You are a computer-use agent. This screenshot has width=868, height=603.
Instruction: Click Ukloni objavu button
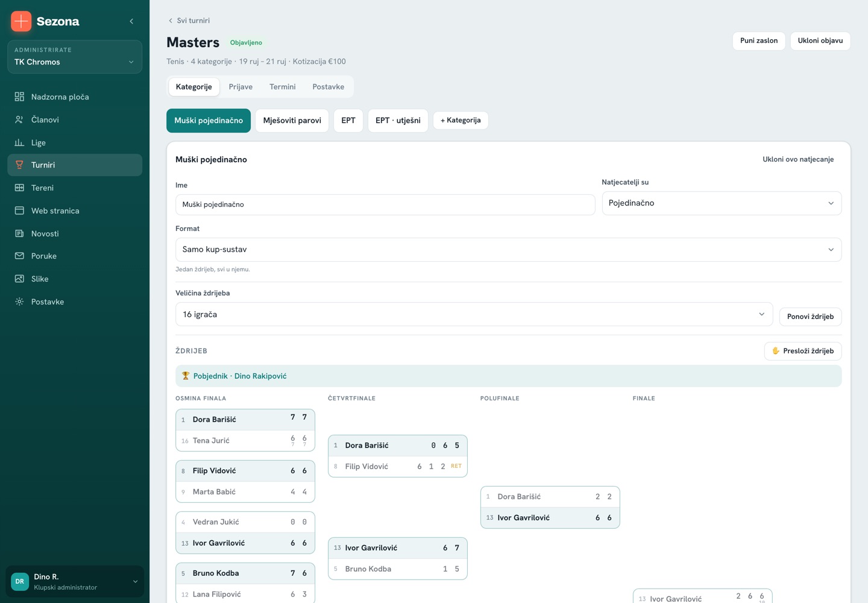tap(820, 40)
